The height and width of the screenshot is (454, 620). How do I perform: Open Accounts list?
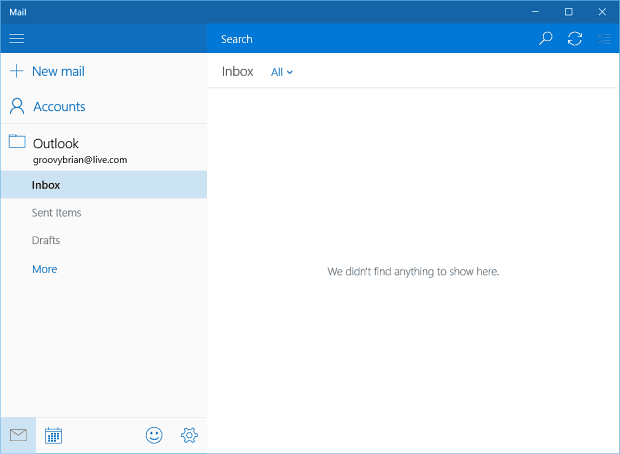pyautogui.click(x=59, y=106)
